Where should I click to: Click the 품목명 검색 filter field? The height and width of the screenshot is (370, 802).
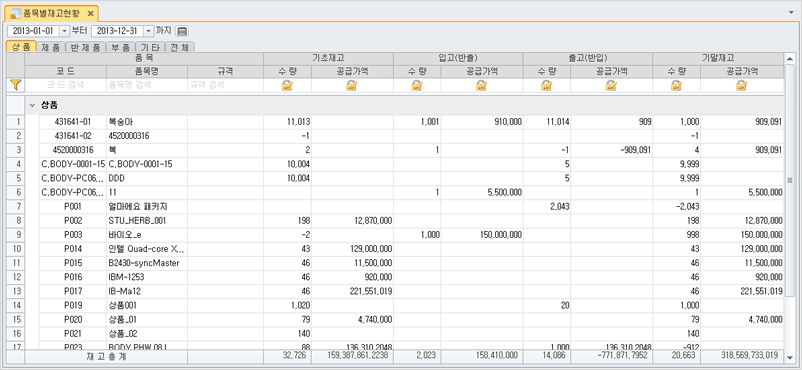pos(147,86)
